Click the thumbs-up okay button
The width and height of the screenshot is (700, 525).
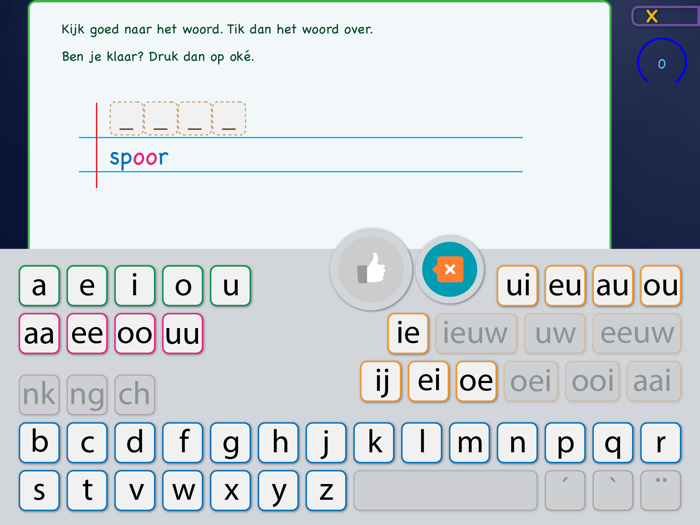(371, 269)
